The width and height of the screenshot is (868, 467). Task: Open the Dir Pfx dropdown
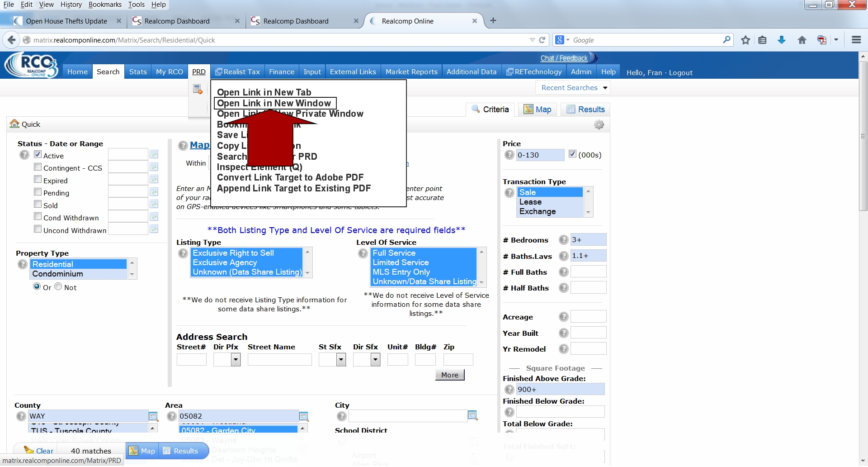point(236,360)
